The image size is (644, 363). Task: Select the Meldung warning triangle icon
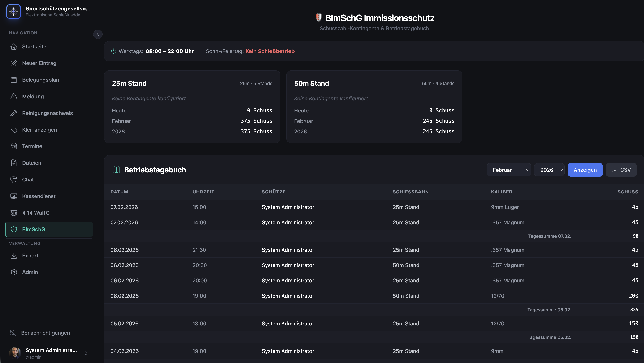[14, 96]
